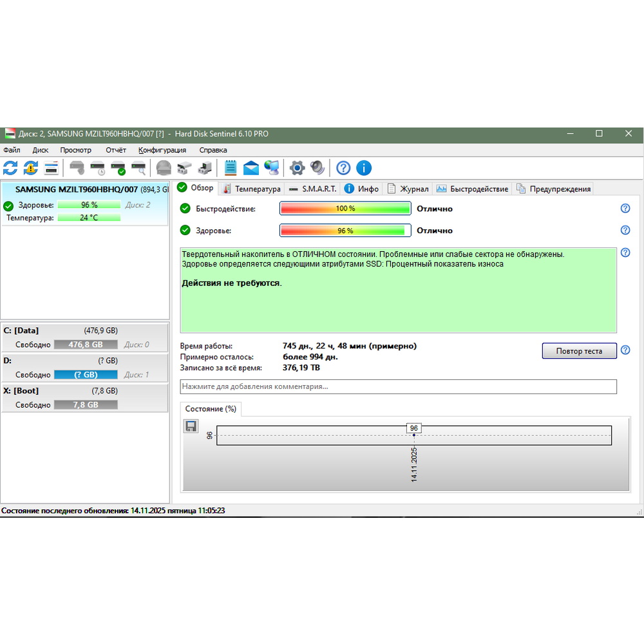
Task: Click the envelope email icon
Action: tap(251, 168)
